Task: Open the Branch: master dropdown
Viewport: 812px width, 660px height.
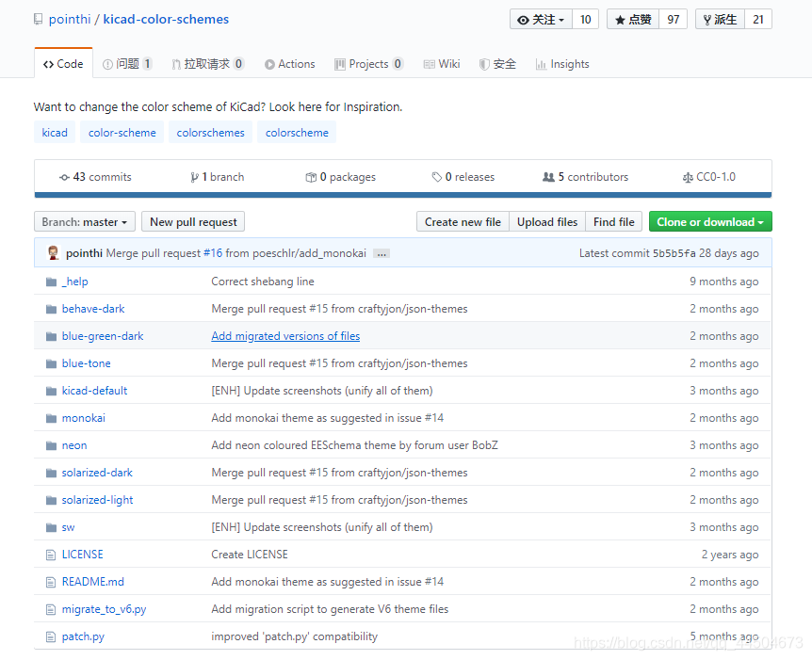Action: point(85,221)
